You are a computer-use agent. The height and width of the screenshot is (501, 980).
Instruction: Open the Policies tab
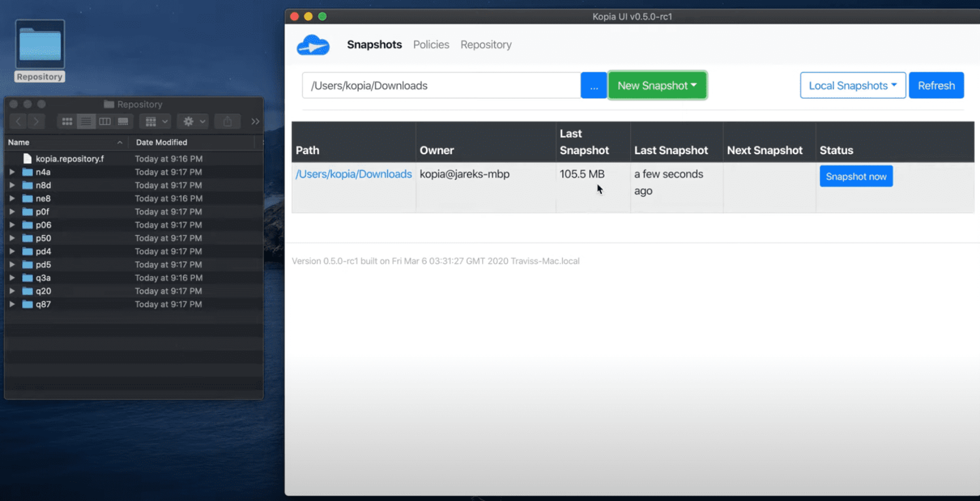(x=431, y=44)
